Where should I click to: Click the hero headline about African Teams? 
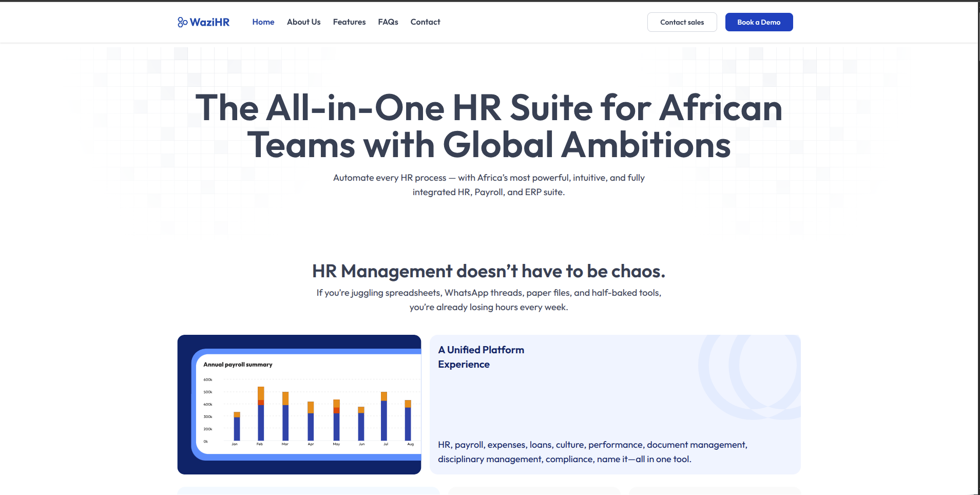click(489, 126)
